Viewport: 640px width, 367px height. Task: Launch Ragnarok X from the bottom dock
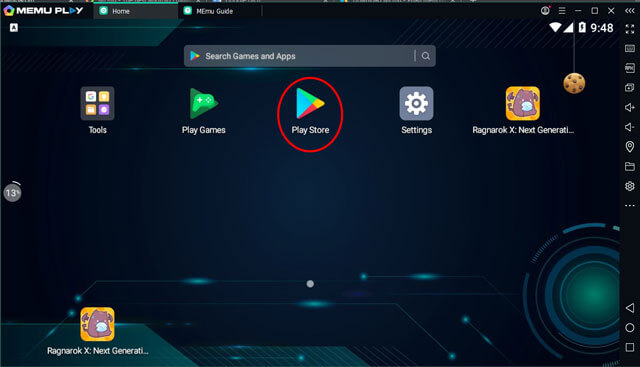tap(97, 324)
